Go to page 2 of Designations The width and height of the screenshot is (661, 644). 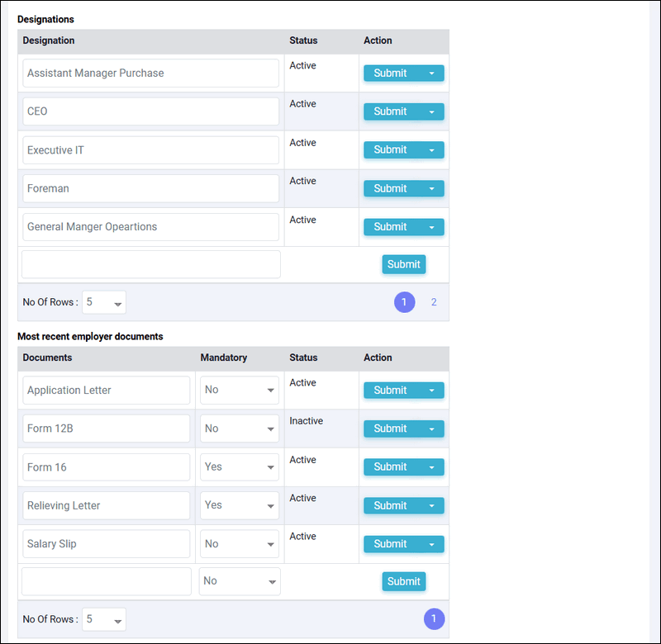pyautogui.click(x=434, y=302)
